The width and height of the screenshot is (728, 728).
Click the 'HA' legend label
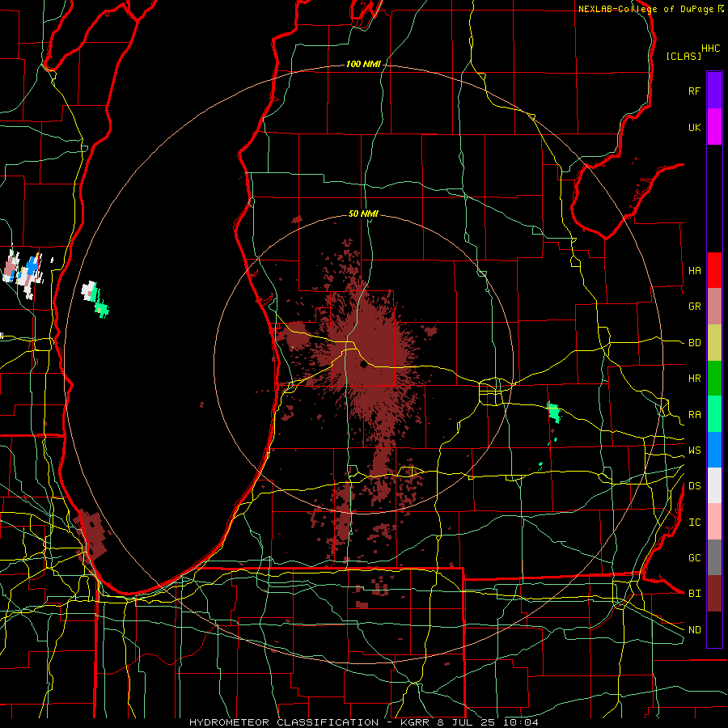click(694, 271)
